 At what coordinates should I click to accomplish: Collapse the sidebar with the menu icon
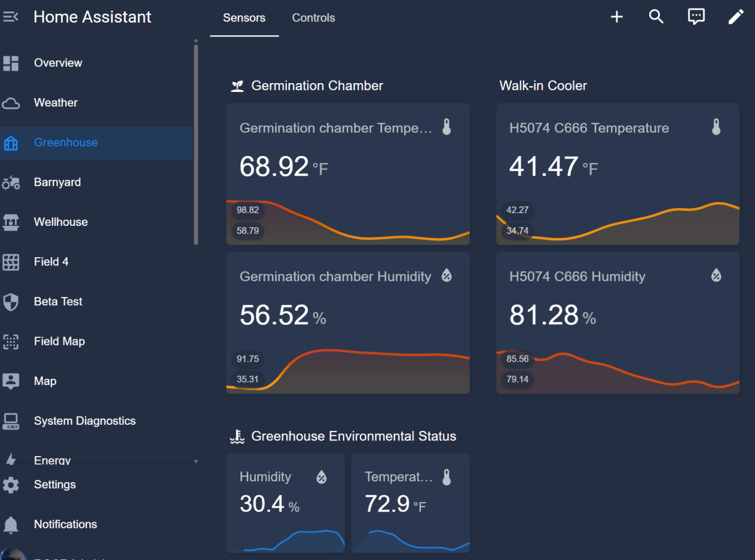tap(11, 17)
